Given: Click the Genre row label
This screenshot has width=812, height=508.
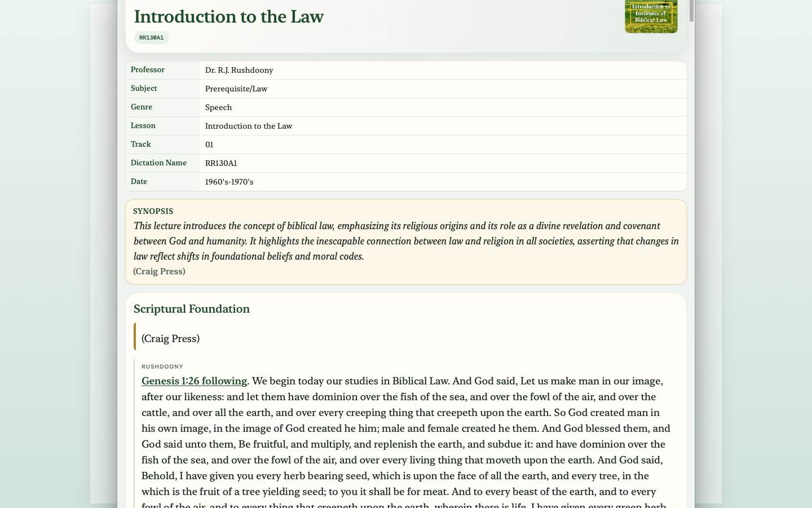Looking at the screenshot, I should (x=142, y=107).
